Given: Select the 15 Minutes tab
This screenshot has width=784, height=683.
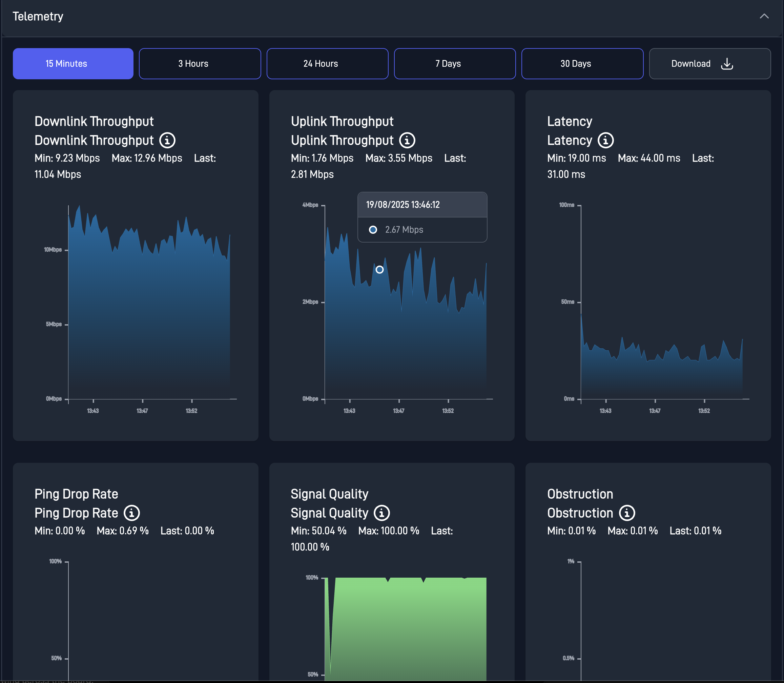Looking at the screenshot, I should point(73,64).
